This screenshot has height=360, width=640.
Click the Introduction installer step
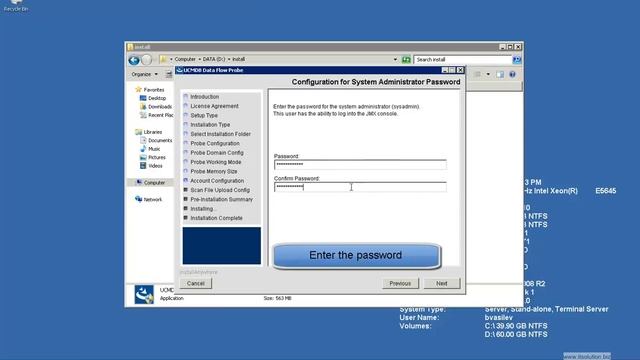[204, 97]
